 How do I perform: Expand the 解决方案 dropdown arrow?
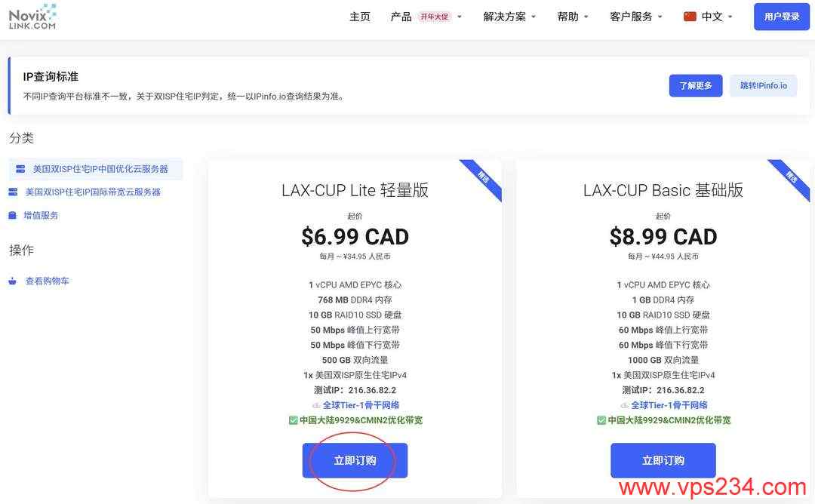[534, 17]
